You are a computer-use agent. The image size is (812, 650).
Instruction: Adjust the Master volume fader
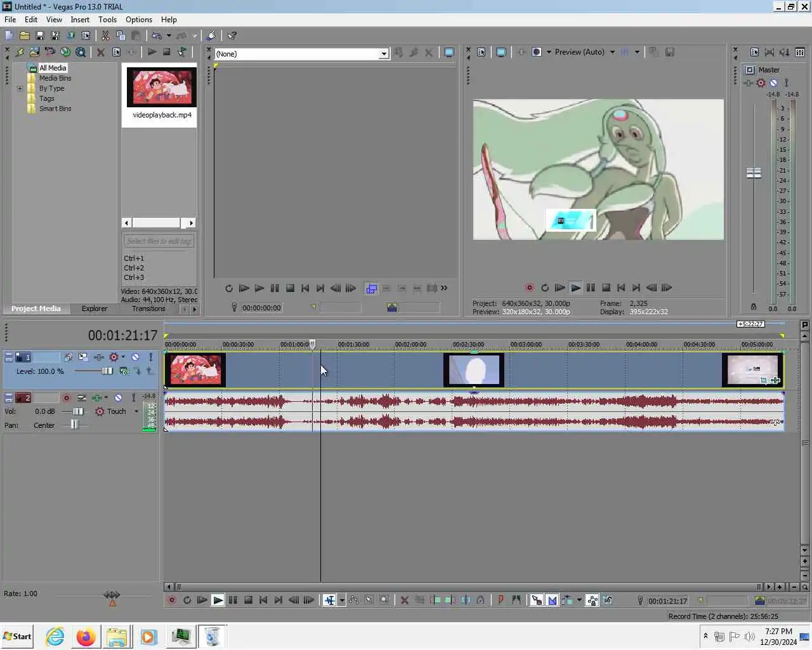coord(754,173)
